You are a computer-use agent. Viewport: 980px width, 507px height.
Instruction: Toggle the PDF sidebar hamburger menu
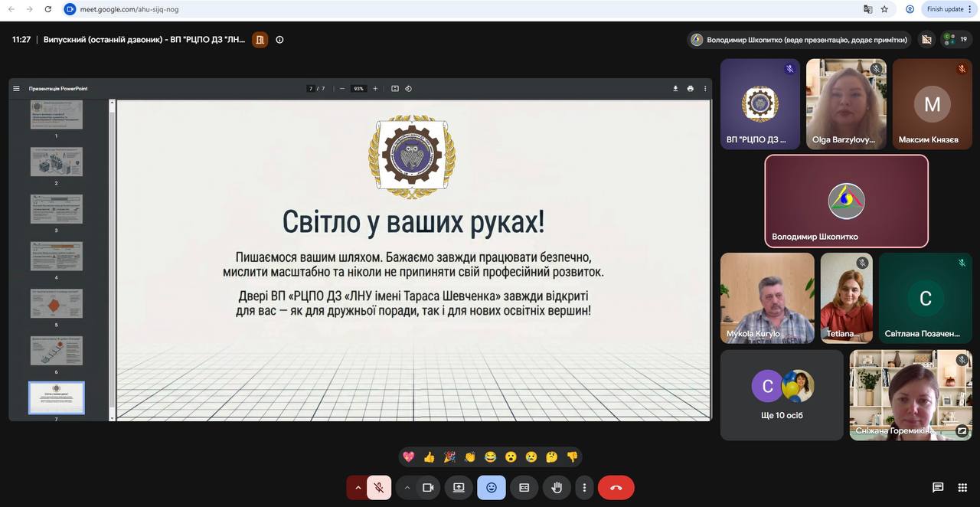(16, 89)
